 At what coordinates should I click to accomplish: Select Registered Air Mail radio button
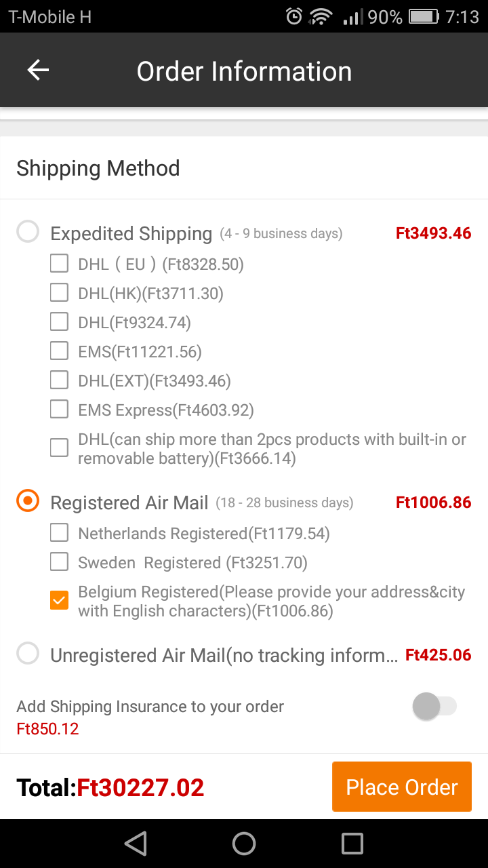click(x=28, y=501)
